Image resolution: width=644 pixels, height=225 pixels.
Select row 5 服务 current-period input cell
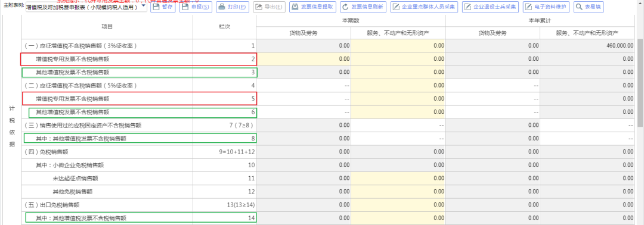[x=398, y=99]
